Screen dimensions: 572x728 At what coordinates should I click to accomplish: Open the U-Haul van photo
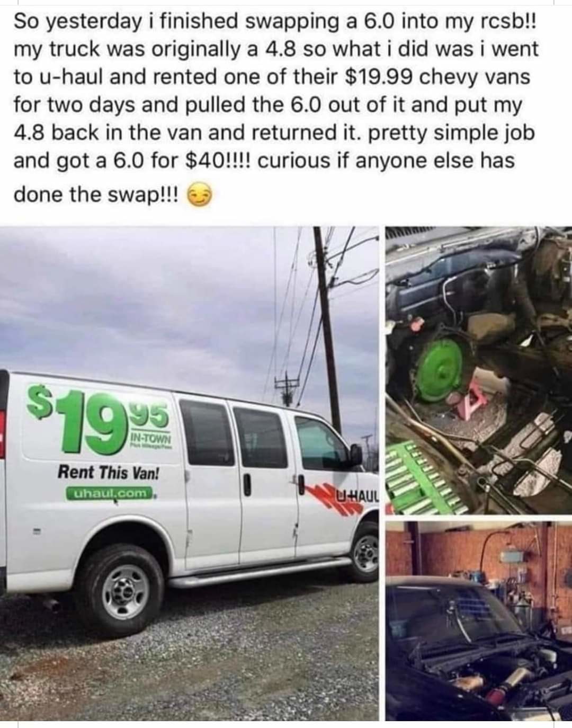[190, 473]
